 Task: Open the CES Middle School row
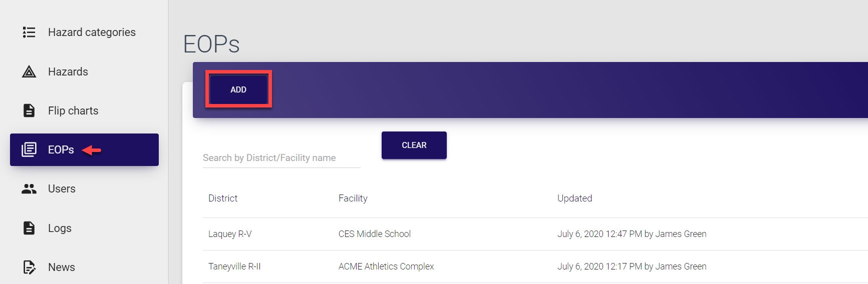click(374, 234)
